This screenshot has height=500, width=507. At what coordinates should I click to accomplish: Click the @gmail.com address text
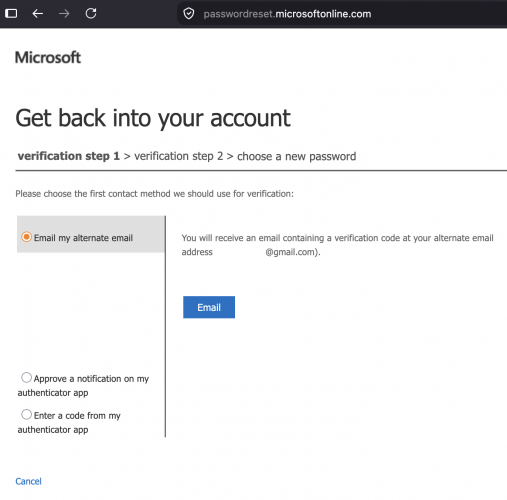click(x=293, y=252)
